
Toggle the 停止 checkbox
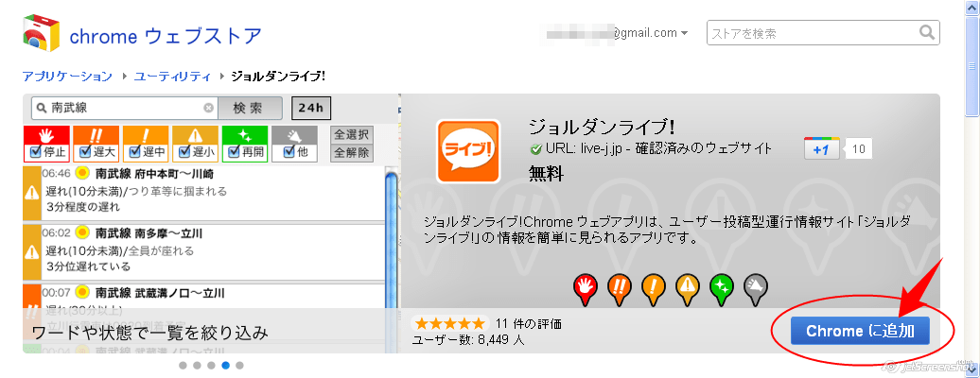[36, 152]
